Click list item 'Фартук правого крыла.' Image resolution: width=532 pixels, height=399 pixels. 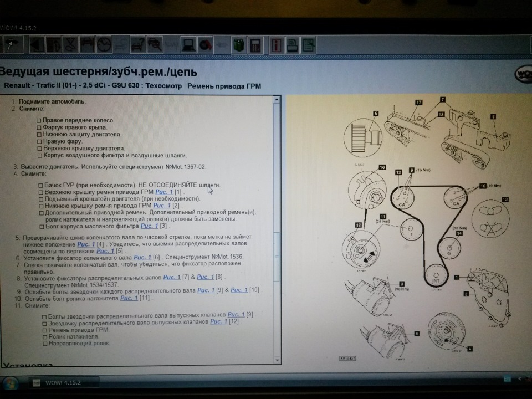(x=75, y=127)
